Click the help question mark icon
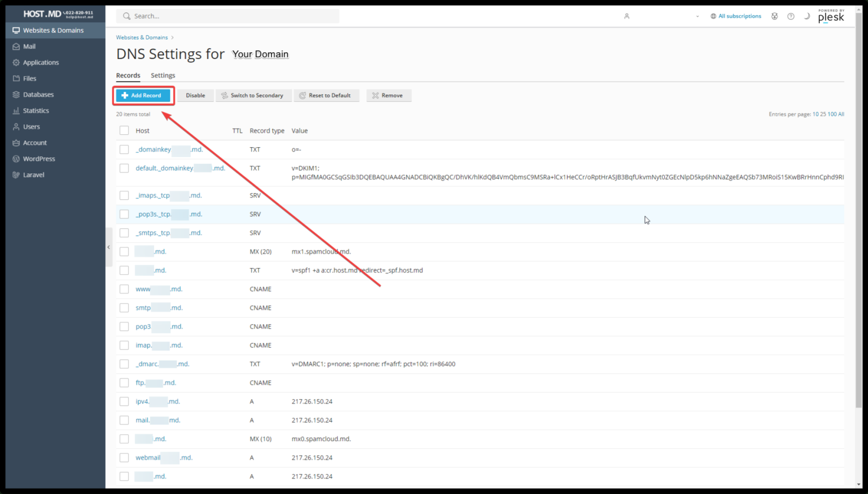The image size is (868, 494). pyautogui.click(x=791, y=16)
